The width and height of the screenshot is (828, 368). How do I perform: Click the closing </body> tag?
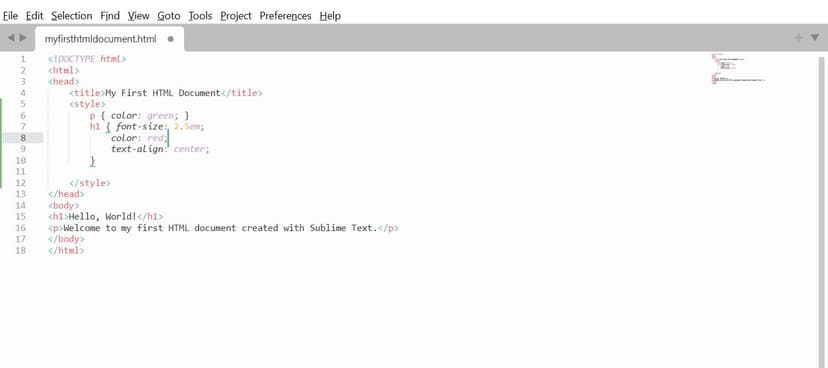[x=66, y=239]
